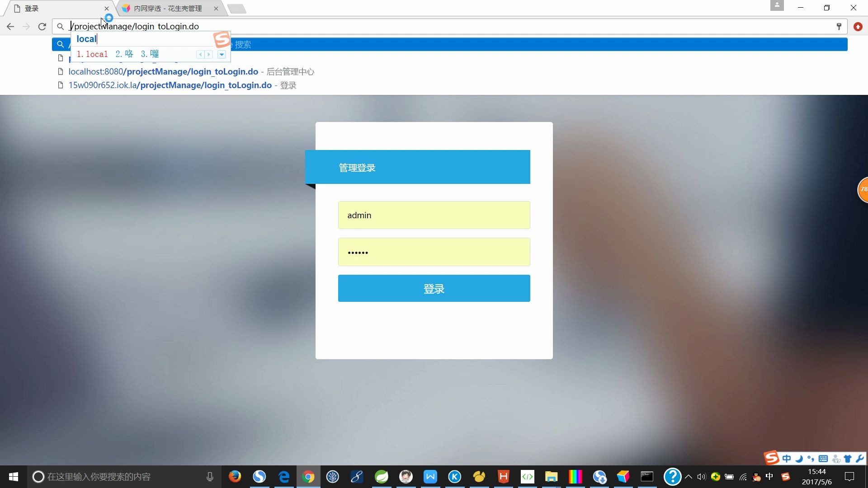
Task: Click the admin username field
Action: point(434,215)
